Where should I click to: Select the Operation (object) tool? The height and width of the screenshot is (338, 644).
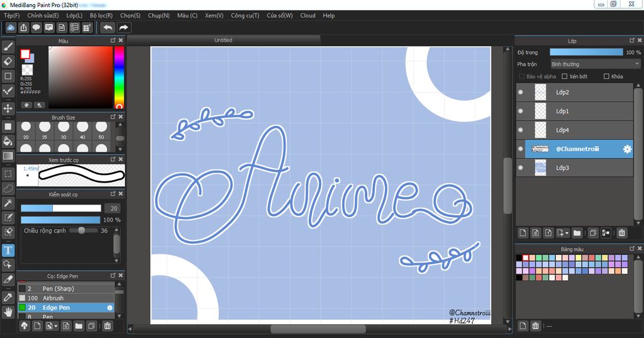pos(8,264)
